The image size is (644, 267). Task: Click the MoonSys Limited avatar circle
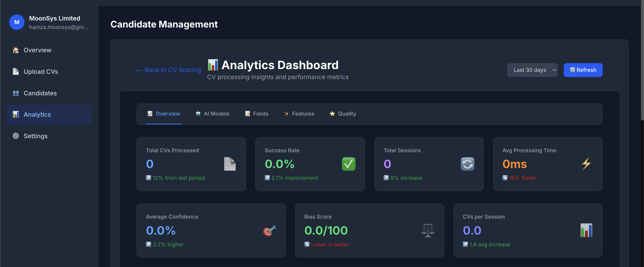17,22
